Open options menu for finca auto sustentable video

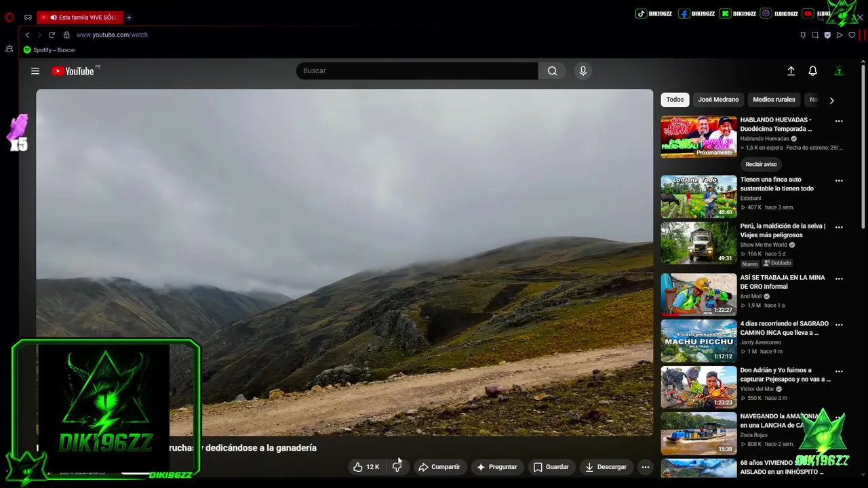click(839, 181)
